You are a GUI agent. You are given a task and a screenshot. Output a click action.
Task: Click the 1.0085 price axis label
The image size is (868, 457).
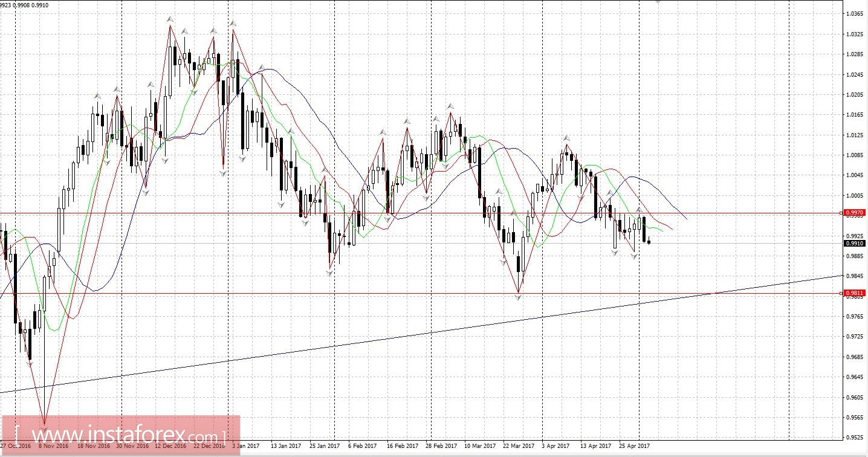(x=855, y=155)
